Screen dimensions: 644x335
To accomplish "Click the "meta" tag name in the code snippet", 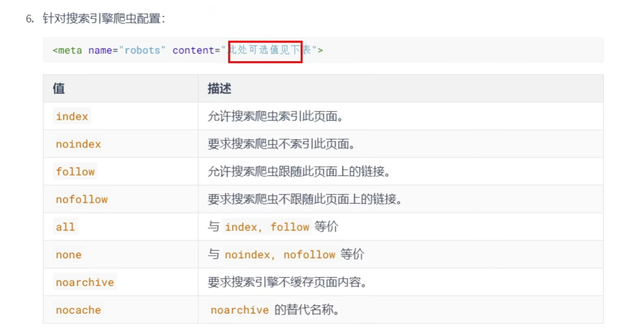I will 70,50.
